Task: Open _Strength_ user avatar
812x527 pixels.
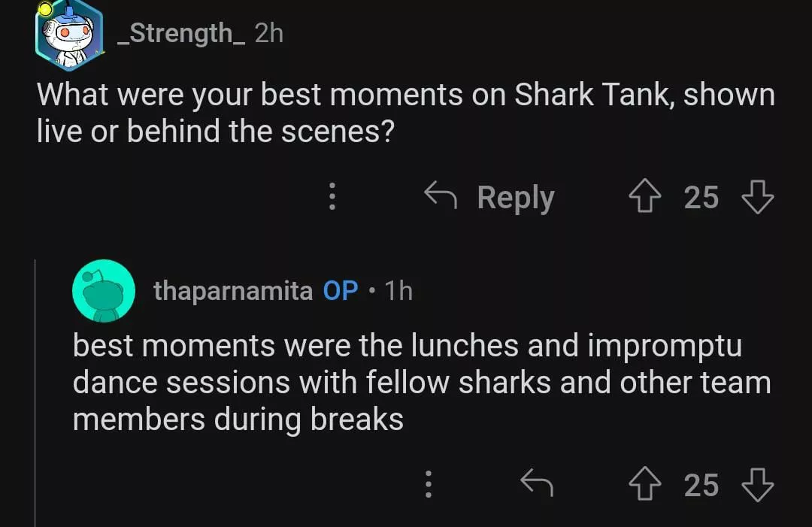Action: [68, 32]
